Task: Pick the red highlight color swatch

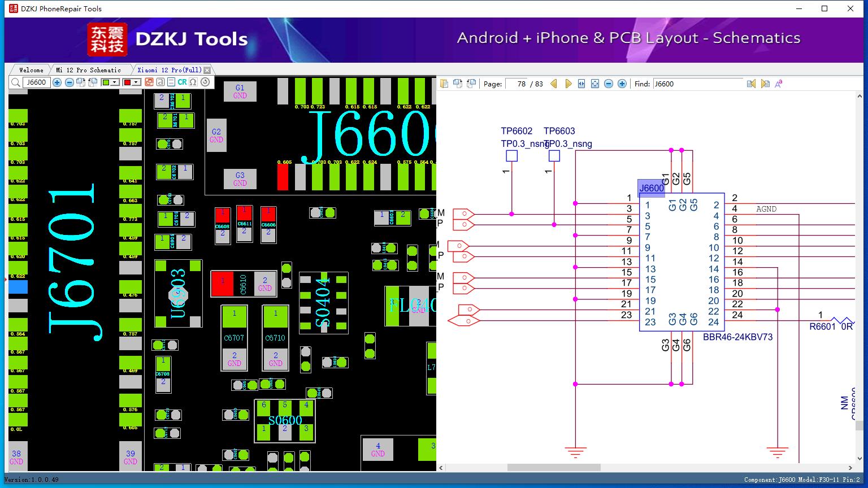Action: [x=127, y=82]
